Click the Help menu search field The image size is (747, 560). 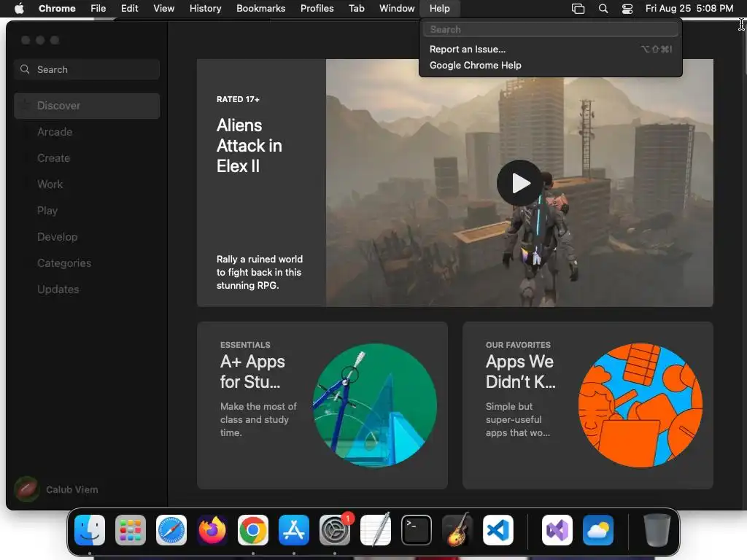550,29
